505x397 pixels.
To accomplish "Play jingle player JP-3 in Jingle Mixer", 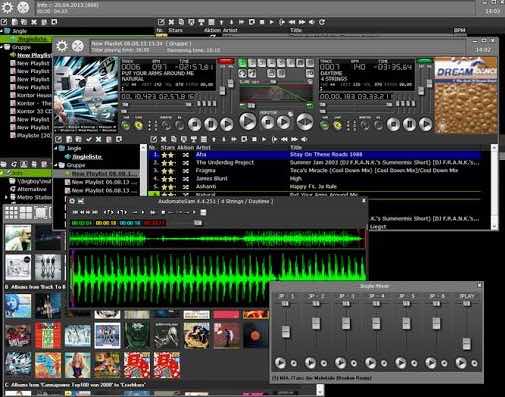I will click(340, 363).
